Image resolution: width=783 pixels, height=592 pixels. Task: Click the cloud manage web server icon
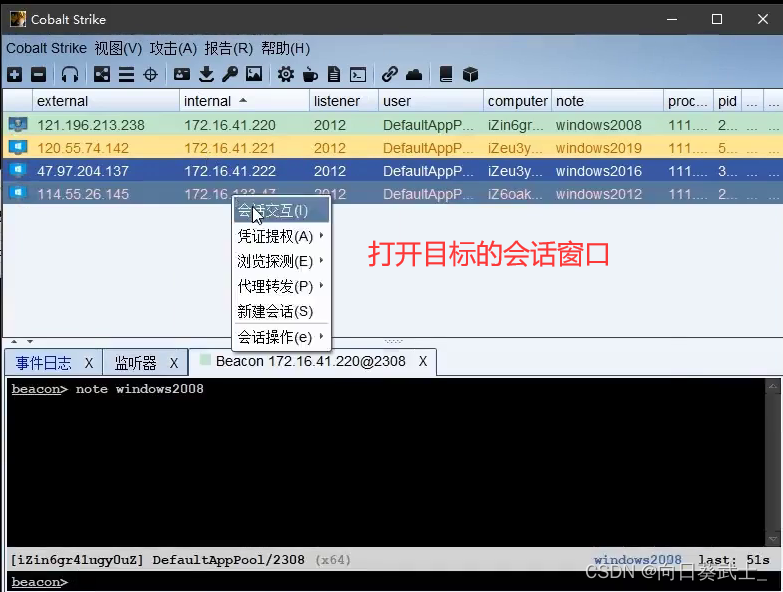click(414, 75)
